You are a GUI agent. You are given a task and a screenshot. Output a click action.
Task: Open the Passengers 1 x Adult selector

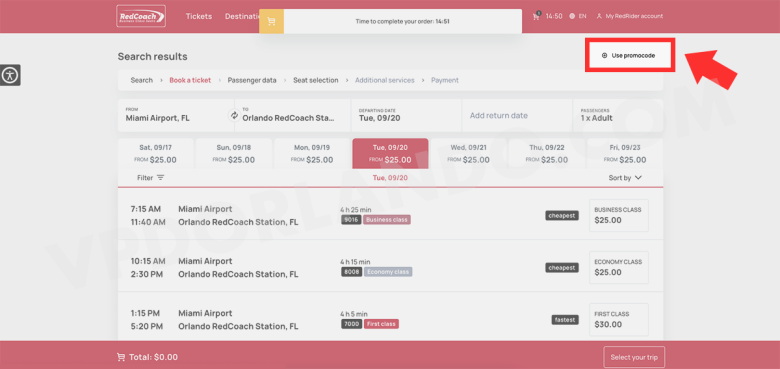point(618,115)
